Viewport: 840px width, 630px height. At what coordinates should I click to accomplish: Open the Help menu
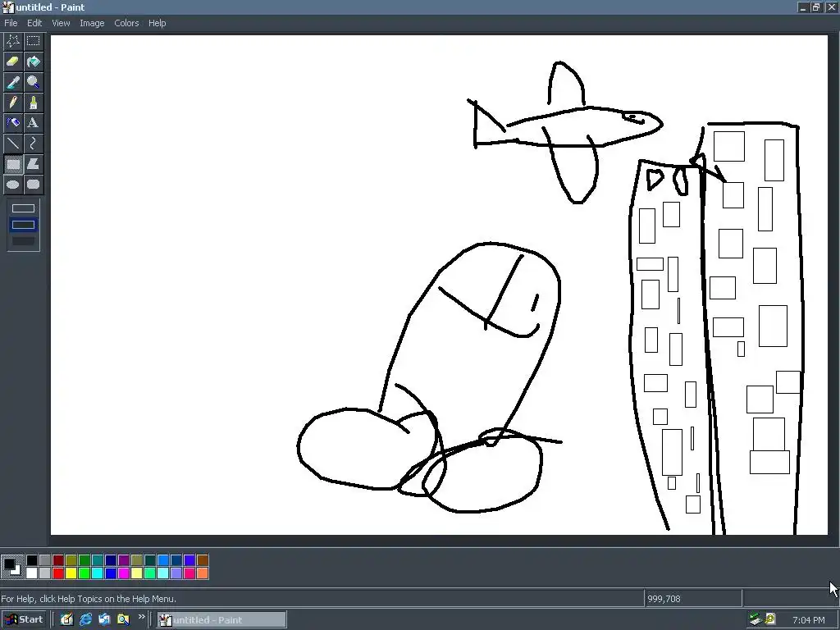pyautogui.click(x=157, y=23)
